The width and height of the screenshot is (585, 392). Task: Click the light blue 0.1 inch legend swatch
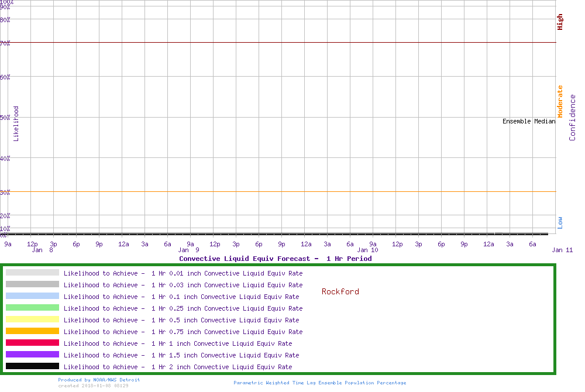(32, 296)
